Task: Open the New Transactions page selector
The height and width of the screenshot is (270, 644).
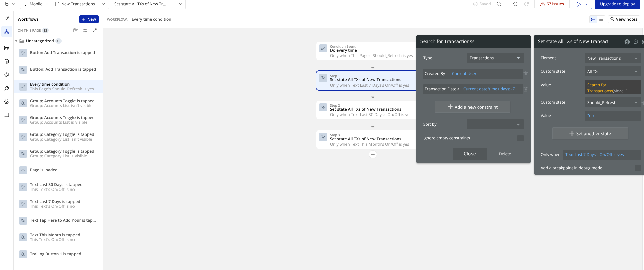Action: (x=80, y=4)
